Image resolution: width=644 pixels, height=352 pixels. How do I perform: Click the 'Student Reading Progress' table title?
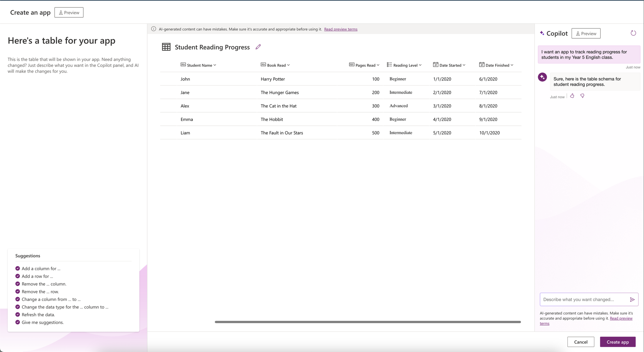click(x=212, y=47)
